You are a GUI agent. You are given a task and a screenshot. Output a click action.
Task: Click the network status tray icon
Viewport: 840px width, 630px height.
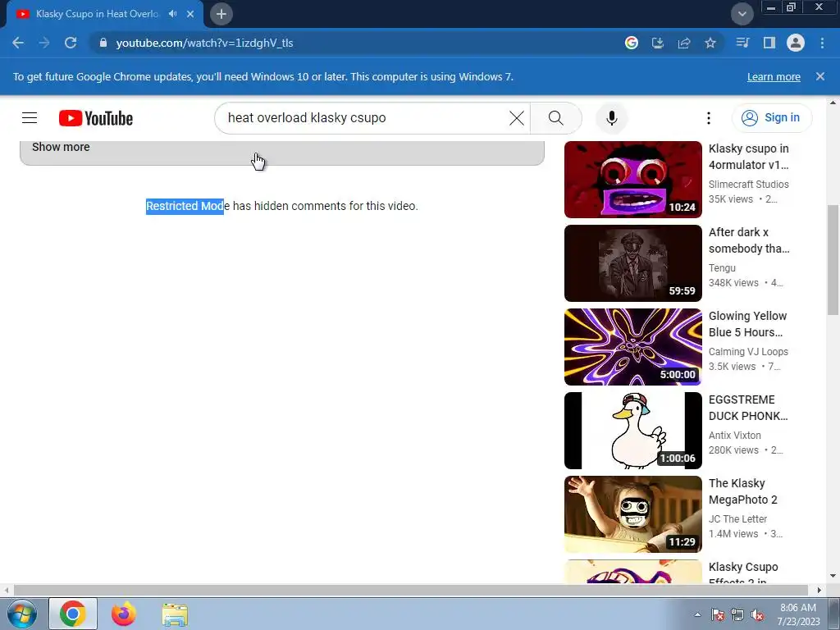coord(737,615)
